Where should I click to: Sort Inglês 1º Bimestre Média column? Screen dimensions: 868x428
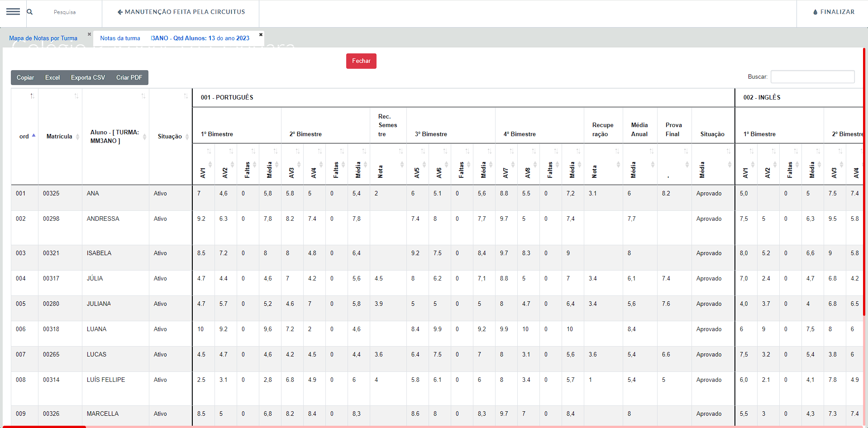tap(813, 164)
